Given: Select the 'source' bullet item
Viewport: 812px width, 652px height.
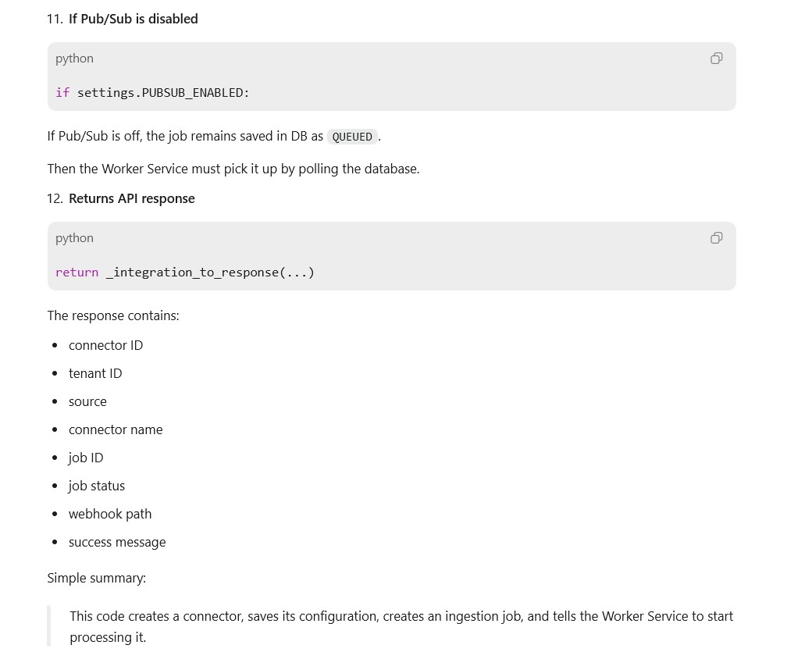Looking at the screenshot, I should pos(87,402).
